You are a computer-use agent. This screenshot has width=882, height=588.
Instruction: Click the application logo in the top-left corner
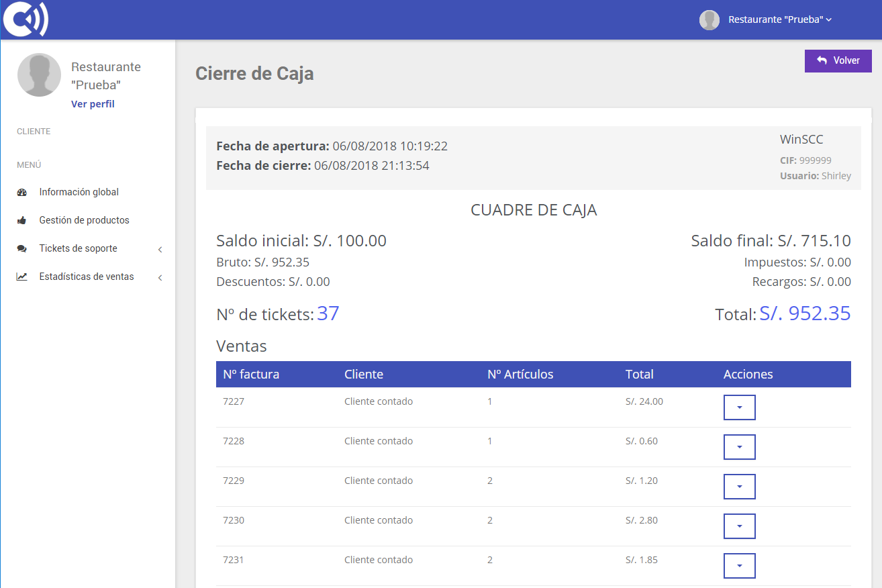point(26,19)
